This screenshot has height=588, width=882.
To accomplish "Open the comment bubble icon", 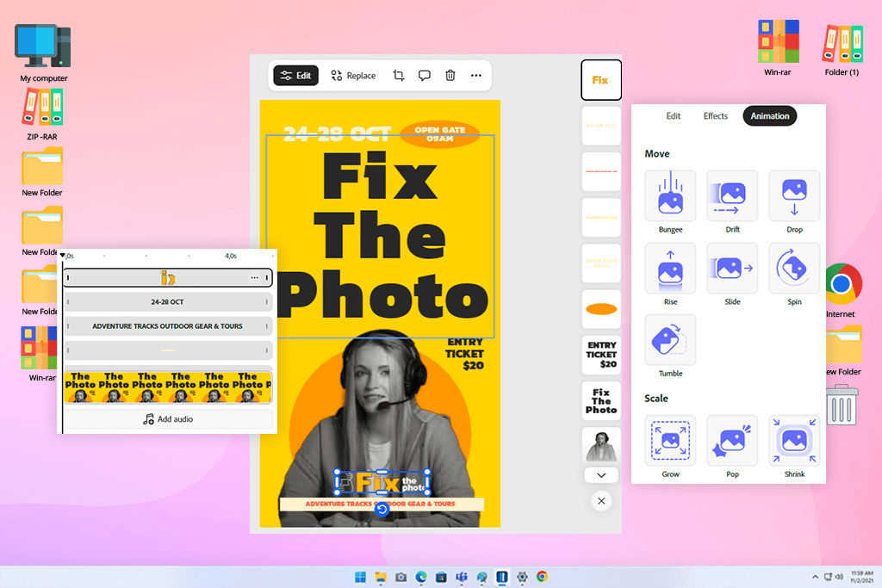I will 424,75.
